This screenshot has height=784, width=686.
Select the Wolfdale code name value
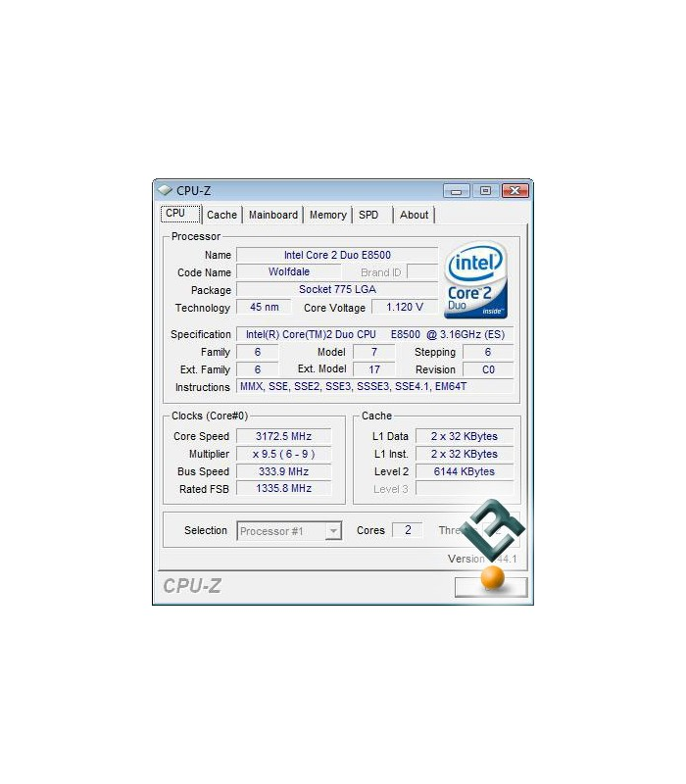coord(289,272)
